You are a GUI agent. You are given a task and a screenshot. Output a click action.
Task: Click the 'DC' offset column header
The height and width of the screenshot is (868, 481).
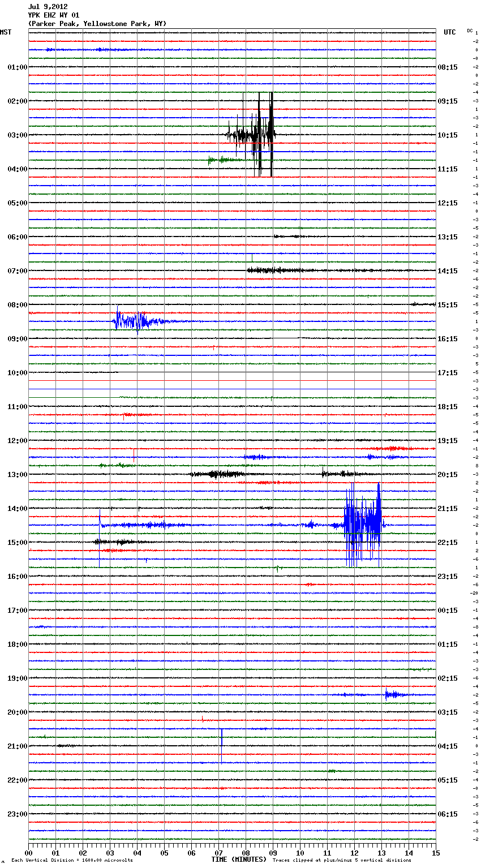470,30
